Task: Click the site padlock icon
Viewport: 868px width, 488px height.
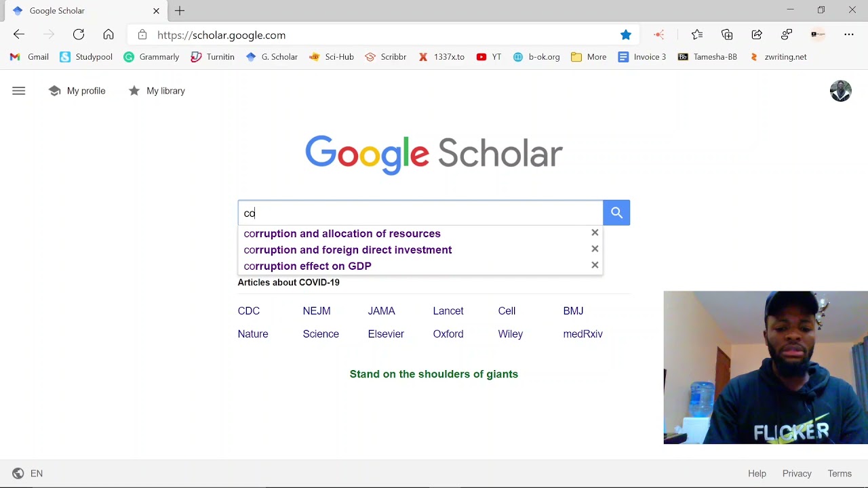Action: tap(142, 35)
